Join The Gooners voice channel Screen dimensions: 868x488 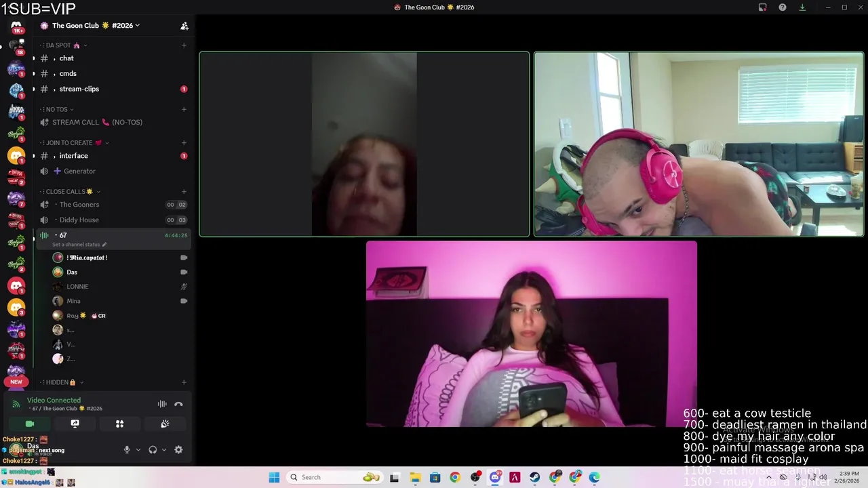113,205
